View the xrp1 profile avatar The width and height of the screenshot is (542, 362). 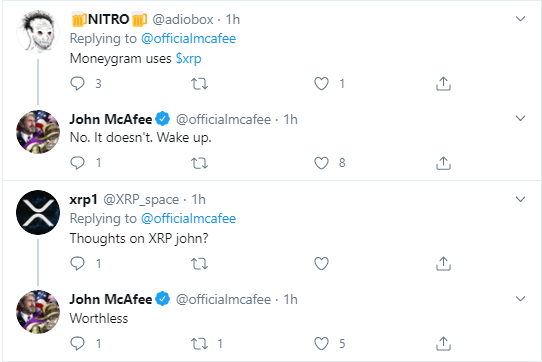[x=38, y=212]
